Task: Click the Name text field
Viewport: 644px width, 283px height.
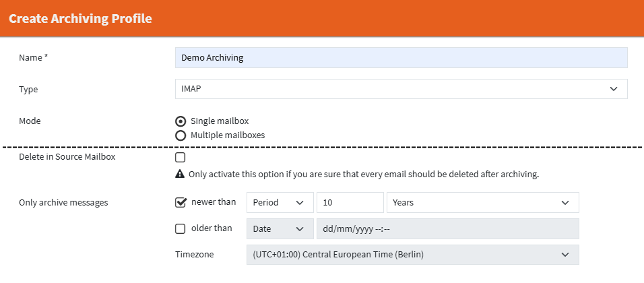Action: click(x=401, y=58)
